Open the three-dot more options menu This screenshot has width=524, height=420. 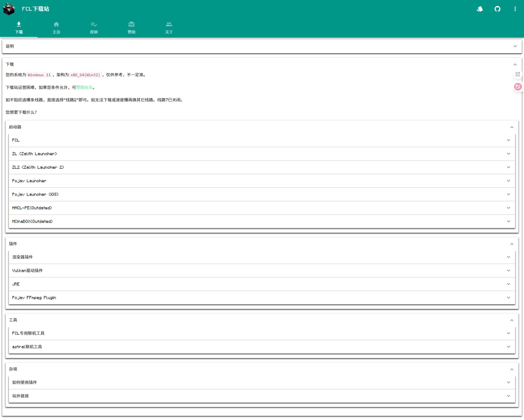click(x=515, y=9)
